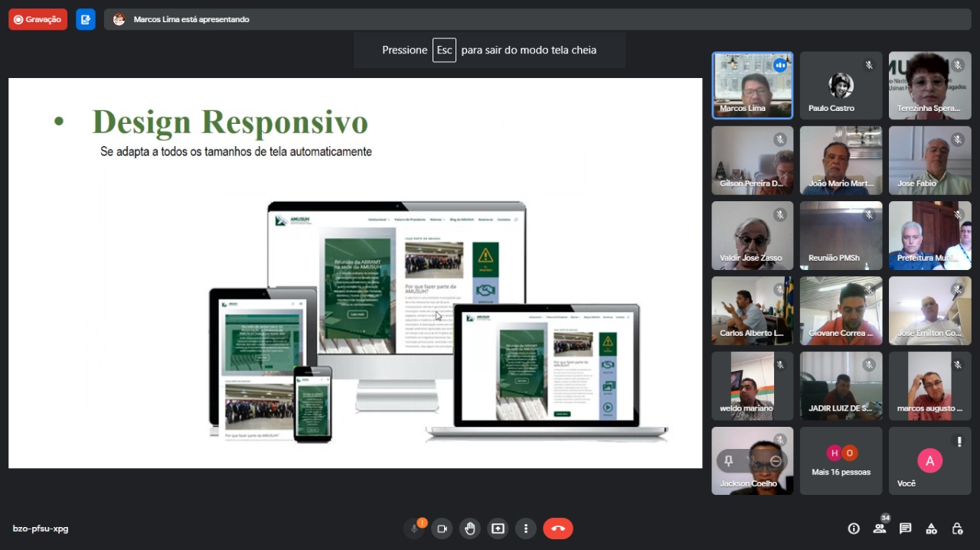Open host controls lock icon
The height and width of the screenshot is (550, 980).
tap(957, 529)
